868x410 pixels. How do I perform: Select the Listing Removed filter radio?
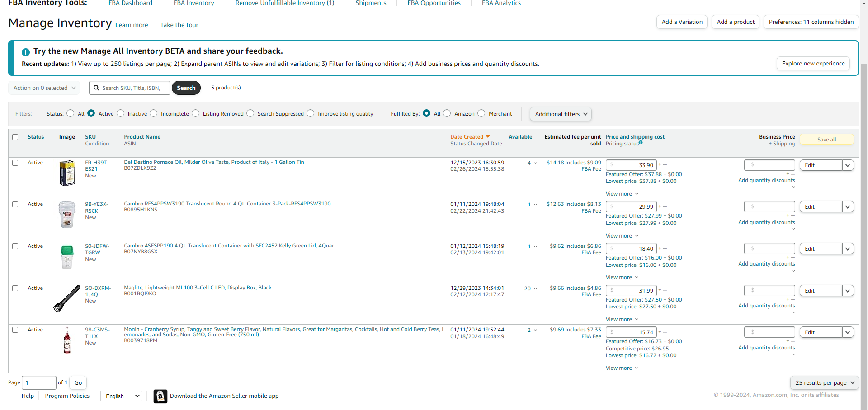click(x=196, y=113)
